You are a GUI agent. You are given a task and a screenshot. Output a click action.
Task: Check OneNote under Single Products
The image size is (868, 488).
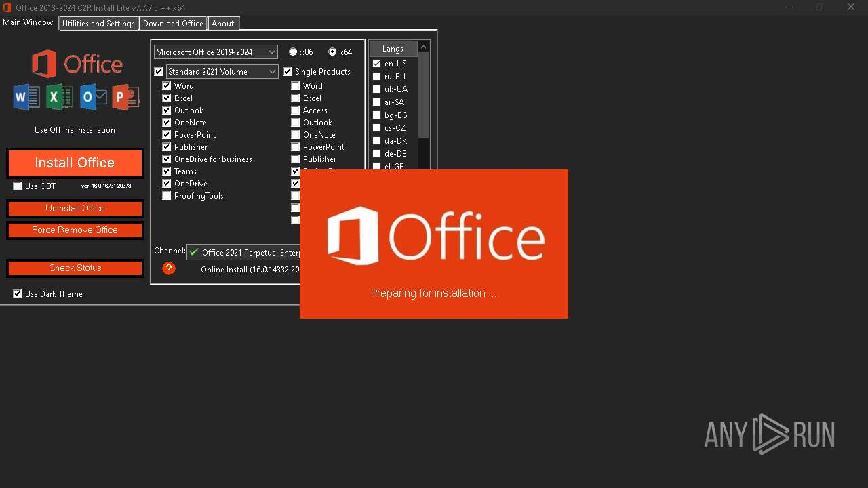296,135
